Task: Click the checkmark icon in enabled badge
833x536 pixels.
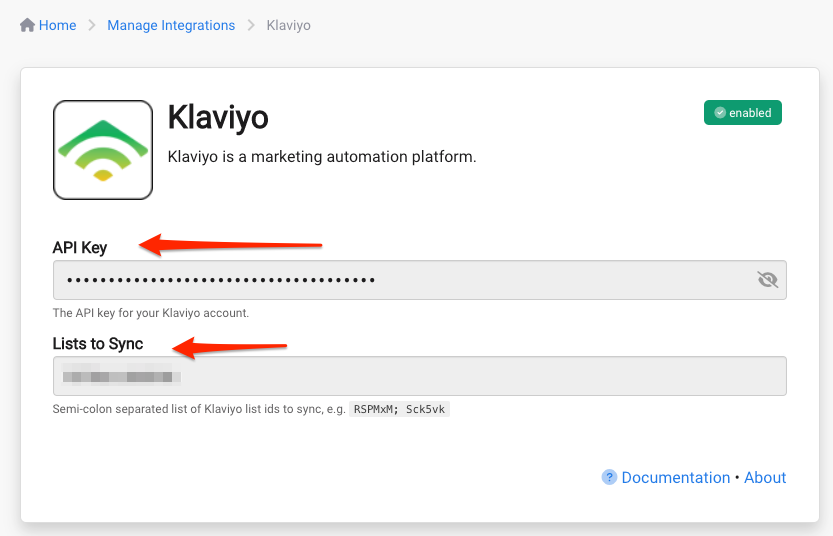Action: (x=720, y=113)
